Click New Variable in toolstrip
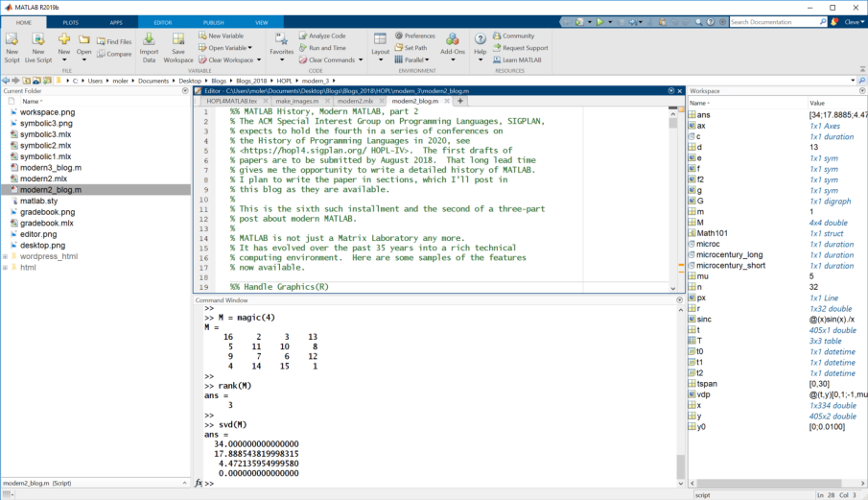This screenshot has height=500, width=868. 221,36
